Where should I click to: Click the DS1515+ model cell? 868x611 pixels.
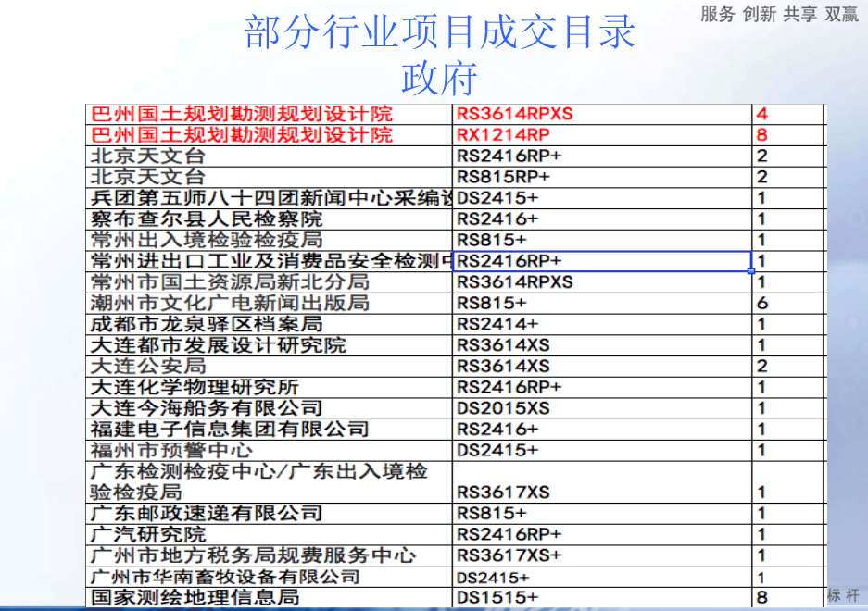click(602, 598)
